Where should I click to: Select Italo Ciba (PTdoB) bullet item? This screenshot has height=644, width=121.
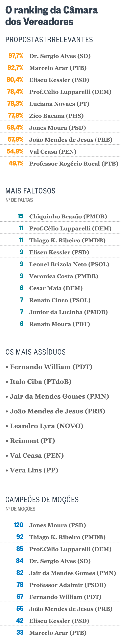tap(41, 382)
